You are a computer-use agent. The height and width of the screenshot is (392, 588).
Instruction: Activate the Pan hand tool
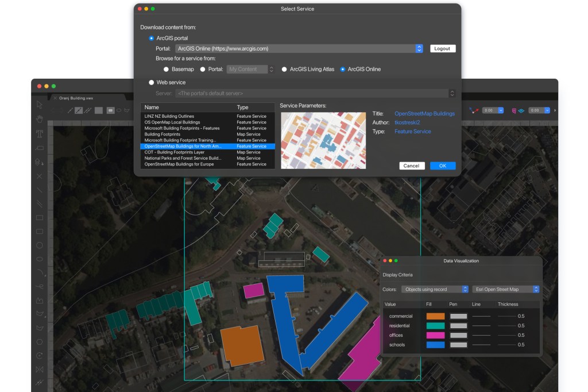(x=40, y=119)
